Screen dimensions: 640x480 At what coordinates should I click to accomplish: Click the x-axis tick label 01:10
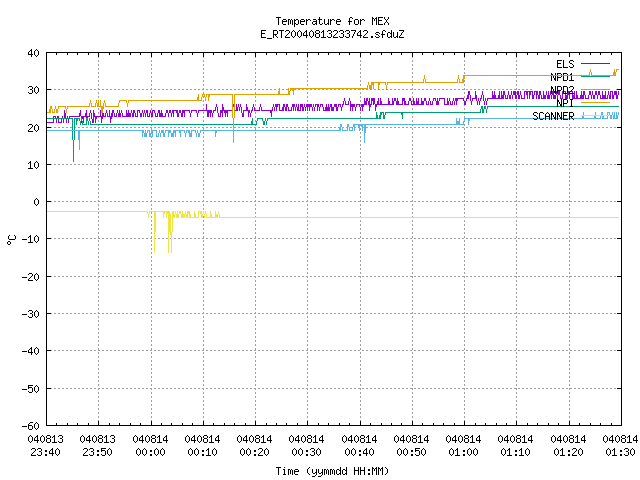pyautogui.click(x=515, y=452)
